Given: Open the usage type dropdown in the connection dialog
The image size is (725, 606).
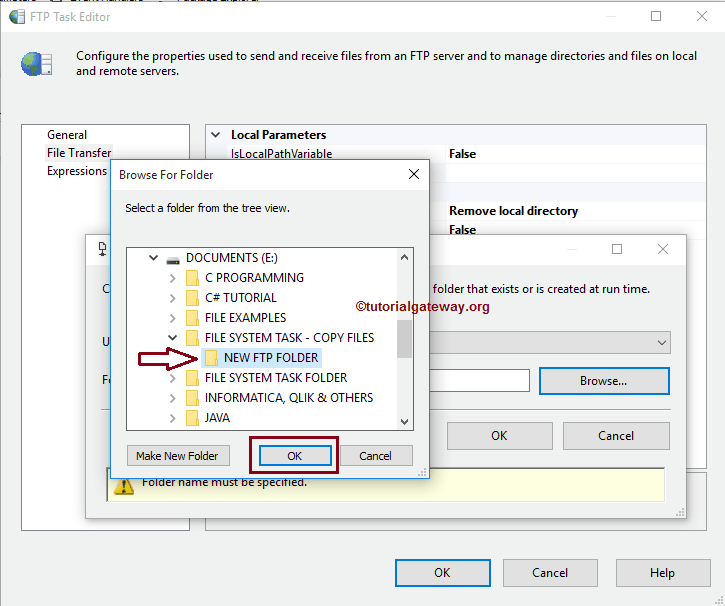Looking at the screenshot, I should (662, 343).
